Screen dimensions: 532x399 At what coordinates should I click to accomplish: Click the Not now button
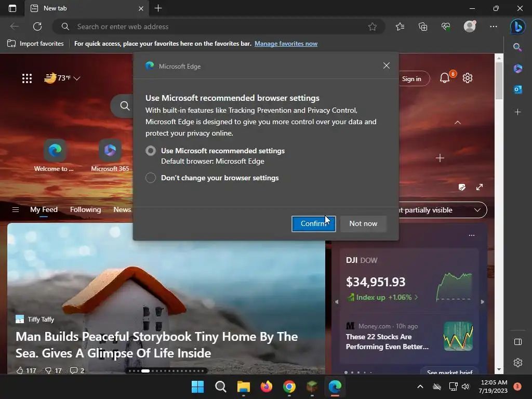tap(363, 223)
